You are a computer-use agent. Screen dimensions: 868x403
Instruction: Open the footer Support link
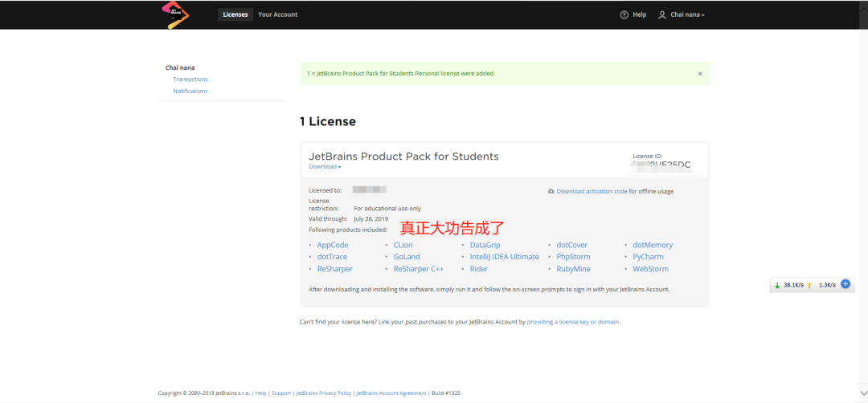pos(281,393)
